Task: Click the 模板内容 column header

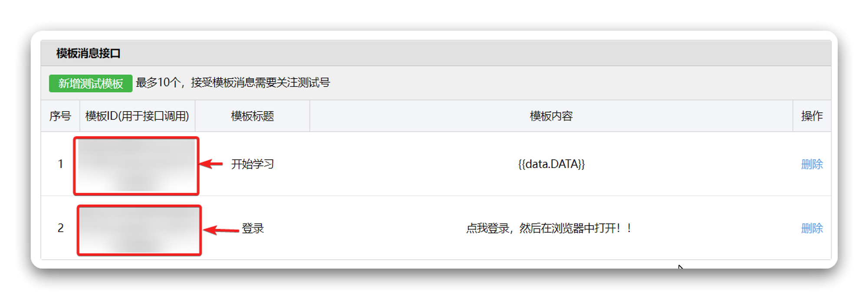Action: tap(551, 116)
